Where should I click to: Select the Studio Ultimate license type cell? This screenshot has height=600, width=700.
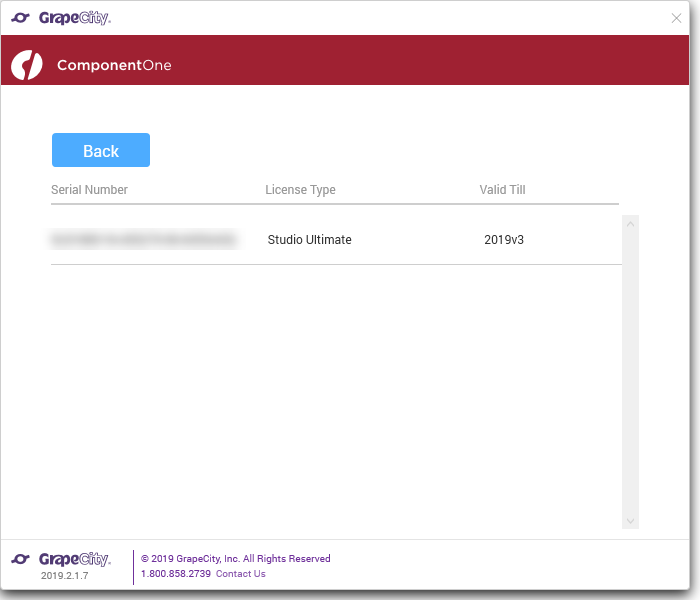coord(309,240)
